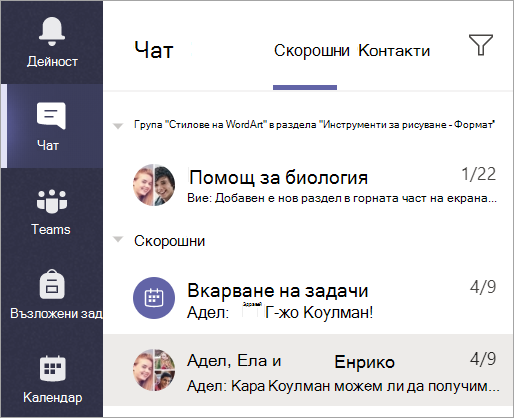Click the preview "Адел: Г-жо Коулман!"
The width and height of the screenshot is (514, 418).
(x=280, y=312)
